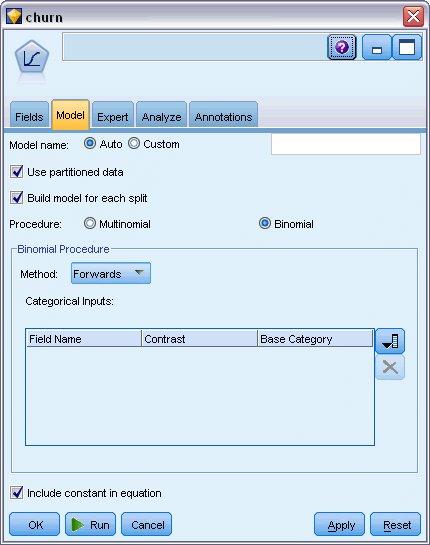430x545 pixels.
Task: Click the Base Category column header
Action: pos(315,339)
